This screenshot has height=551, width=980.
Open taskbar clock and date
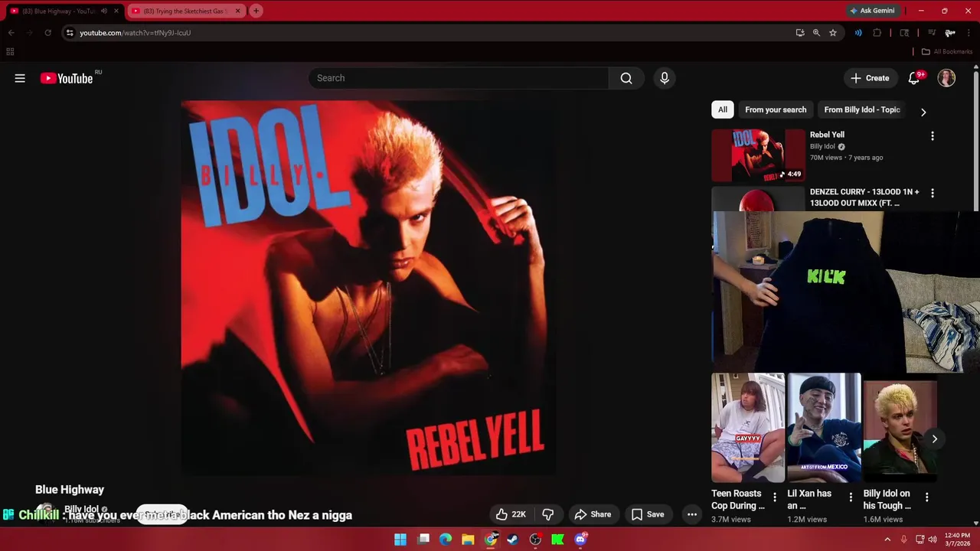(957, 540)
